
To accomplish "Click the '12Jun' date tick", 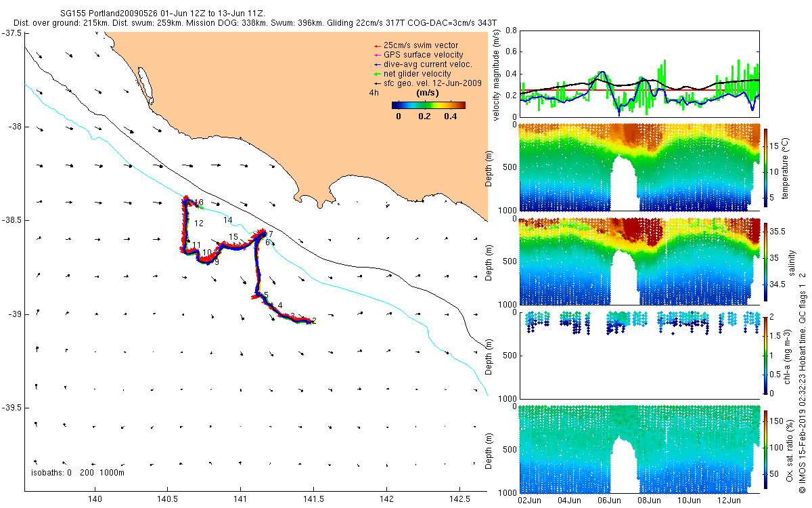I will pos(729,499).
